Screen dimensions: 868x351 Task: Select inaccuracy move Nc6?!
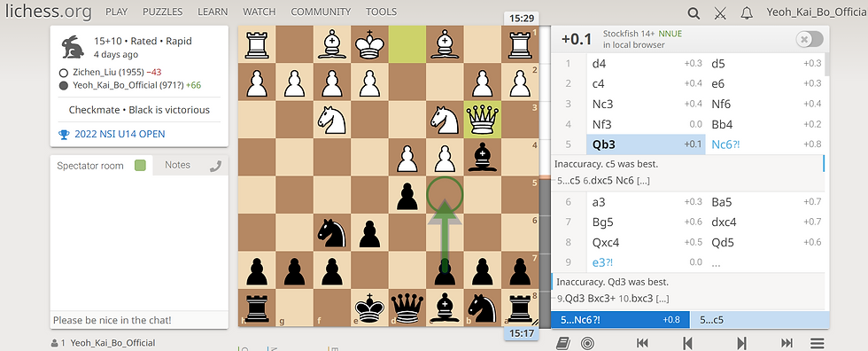pos(765,144)
